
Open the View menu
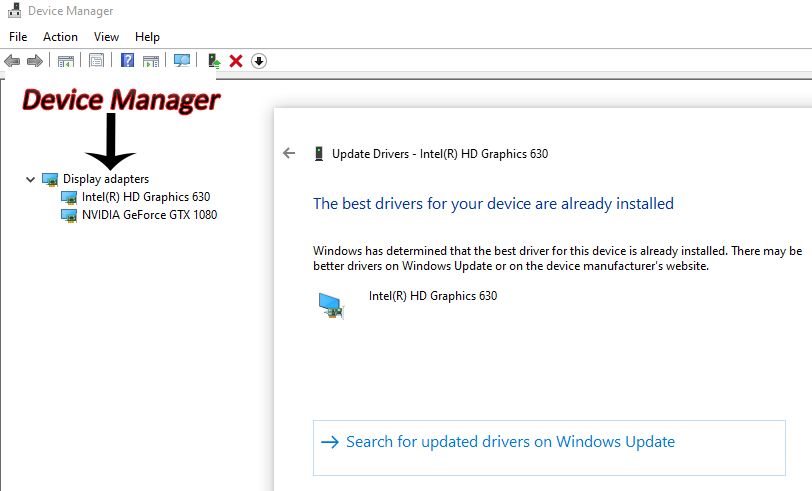pyautogui.click(x=106, y=37)
